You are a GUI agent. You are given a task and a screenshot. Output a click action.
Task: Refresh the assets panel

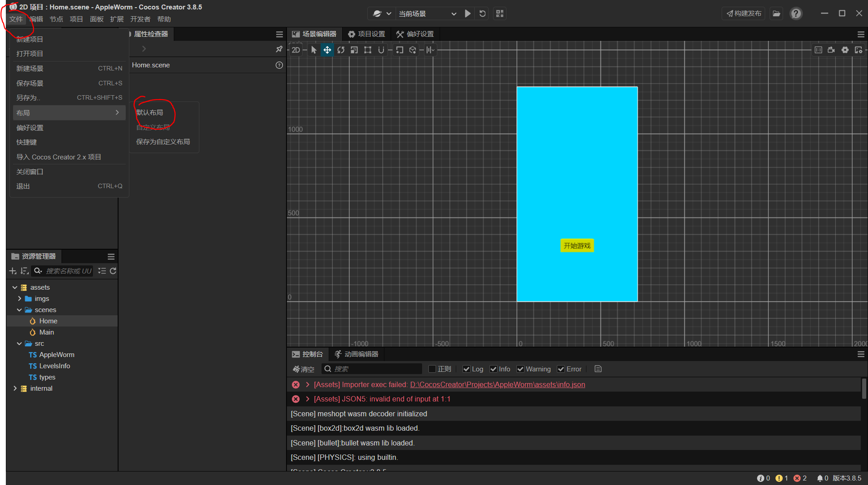coord(113,271)
